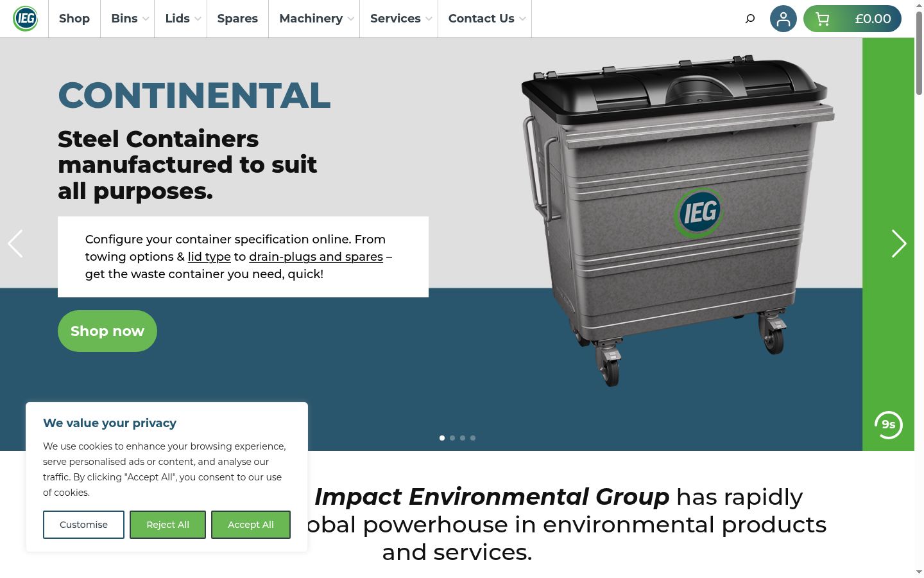Screen dimensions: 924x578
Task: Select the second carousel dot
Action: pos(452,438)
